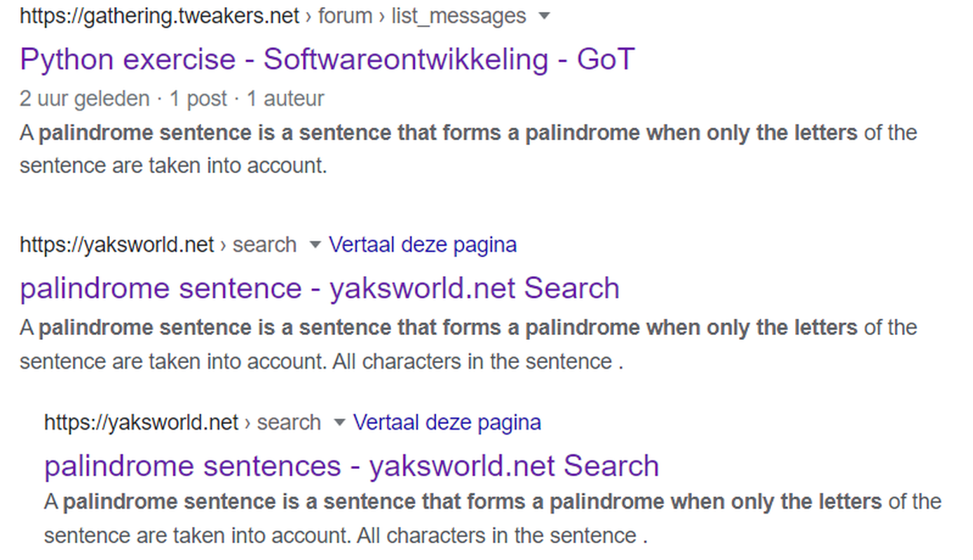Viewport: 973px width, 560px height.
Task: Click the gathering.tweakers.net URL text
Action: click(159, 16)
